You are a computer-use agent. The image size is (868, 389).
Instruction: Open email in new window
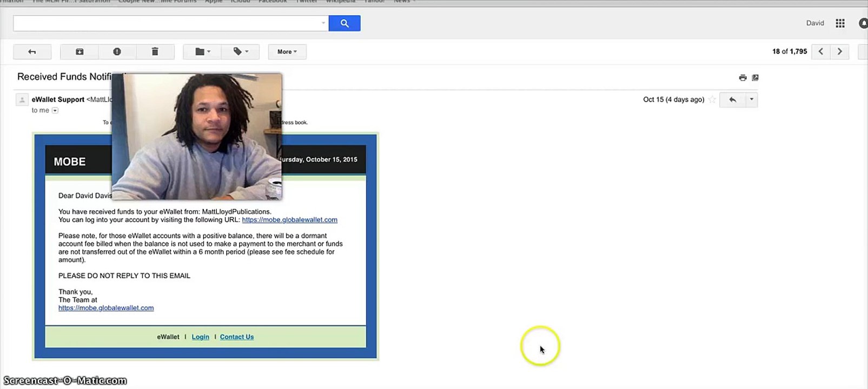[756, 78]
